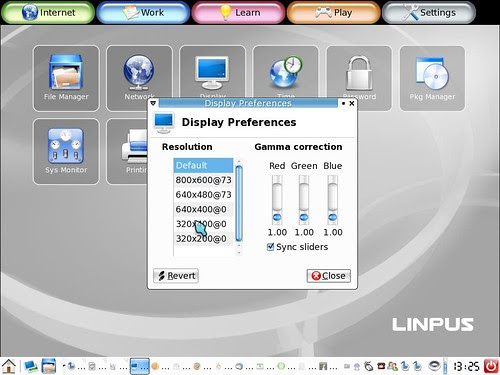Open the Printing launcher with printer icon
Image resolution: width=500 pixels, height=375 pixels.
(127, 151)
